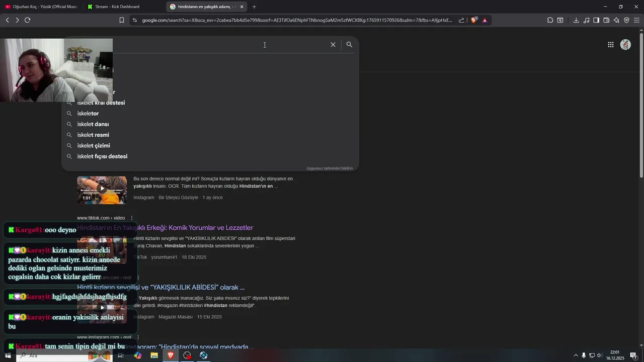Open the Windows Start menu
The image size is (644, 362).
point(8,355)
